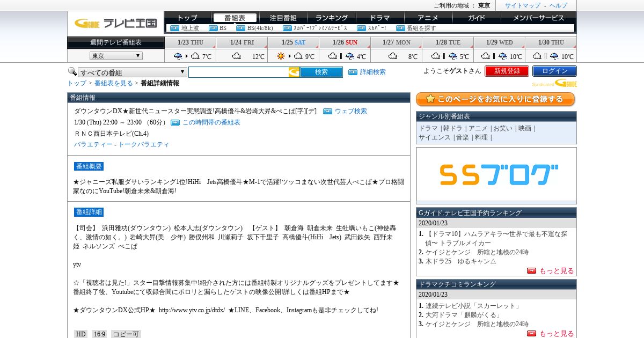Image resolution: width=644 pixels, height=338 pixels.
Task: Click the arrow icon next to 番組を探す
Action: click(400, 28)
